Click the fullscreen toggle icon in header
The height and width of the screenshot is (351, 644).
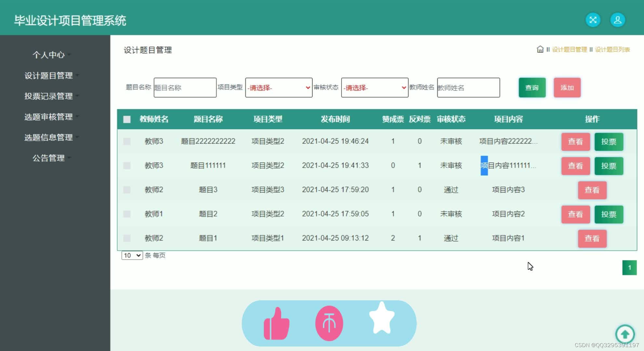click(x=593, y=20)
